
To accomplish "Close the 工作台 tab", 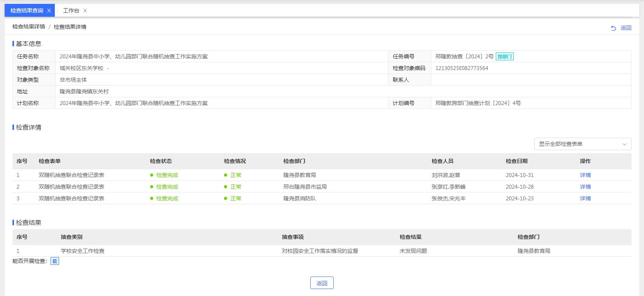I will 85,11.
